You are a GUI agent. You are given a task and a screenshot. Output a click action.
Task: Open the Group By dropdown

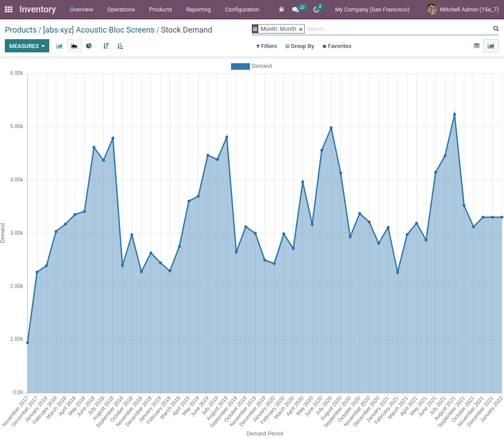tap(300, 46)
